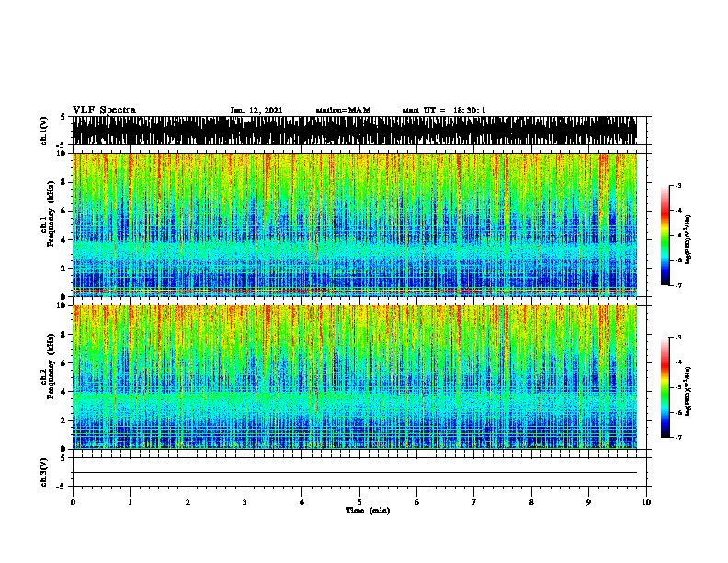Click time axis tick label '1'

pos(130,502)
